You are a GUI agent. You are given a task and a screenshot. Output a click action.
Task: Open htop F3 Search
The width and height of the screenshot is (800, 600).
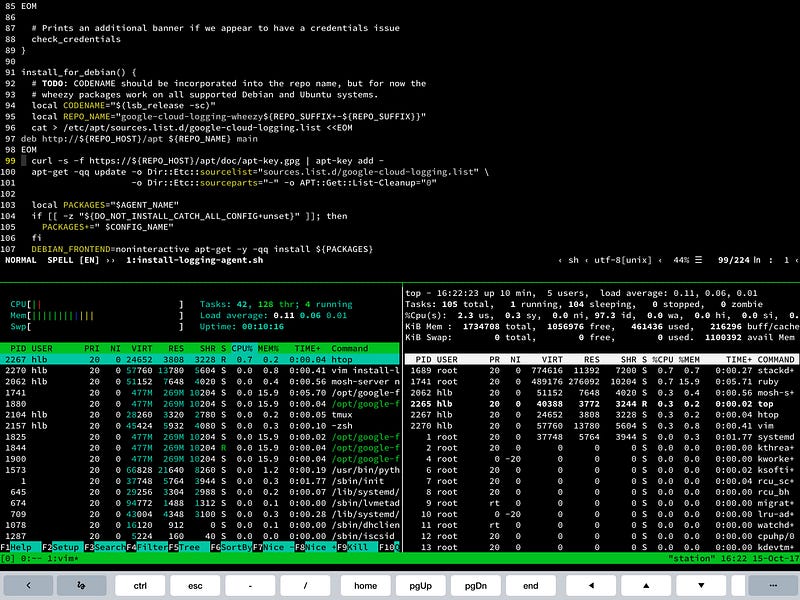pyautogui.click(x=105, y=547)
